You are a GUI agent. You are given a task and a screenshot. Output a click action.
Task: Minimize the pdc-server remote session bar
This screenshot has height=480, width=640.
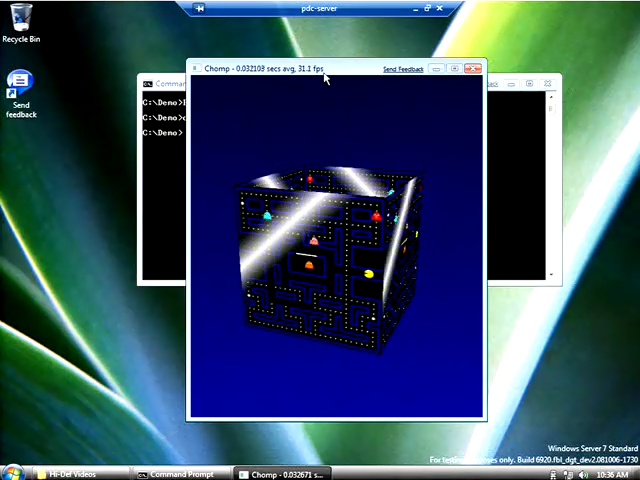coord(416,9)
